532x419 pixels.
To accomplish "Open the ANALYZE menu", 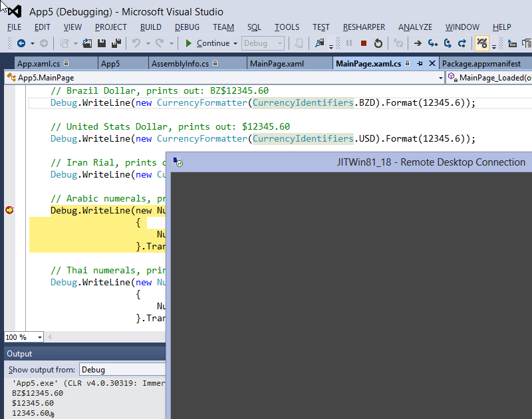I will tap(415, 27).
